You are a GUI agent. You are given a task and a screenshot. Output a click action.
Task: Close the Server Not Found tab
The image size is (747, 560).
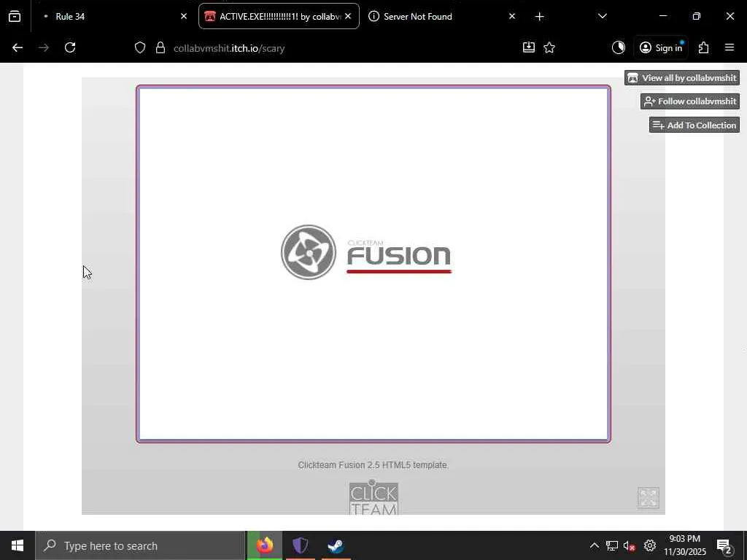point(511,16)
